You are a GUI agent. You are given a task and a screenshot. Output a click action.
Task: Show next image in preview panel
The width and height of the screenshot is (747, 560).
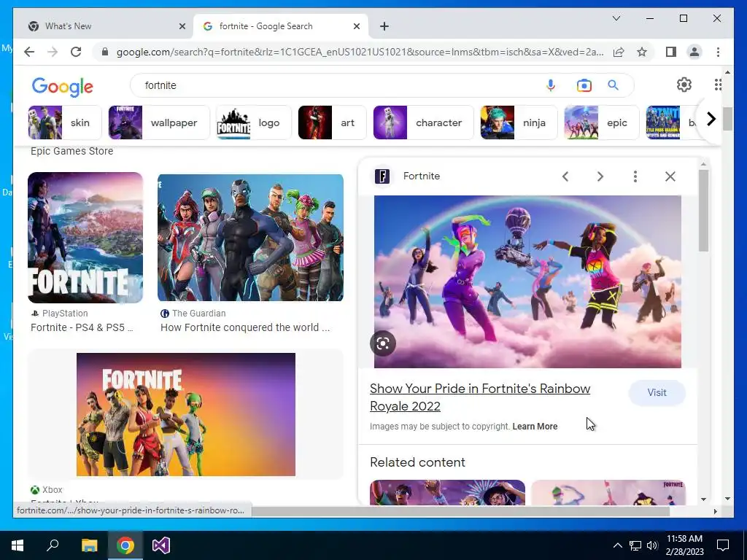click(600, 176)
